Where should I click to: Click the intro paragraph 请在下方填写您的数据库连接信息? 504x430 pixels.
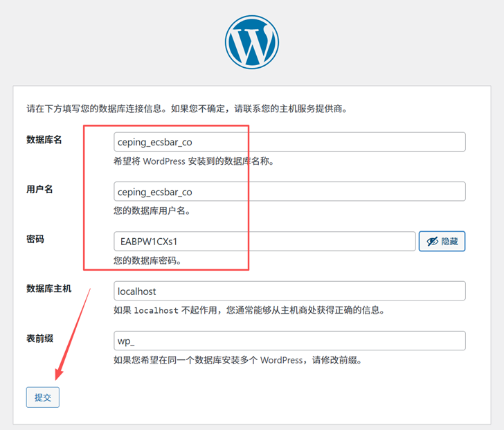click(187, 109)
